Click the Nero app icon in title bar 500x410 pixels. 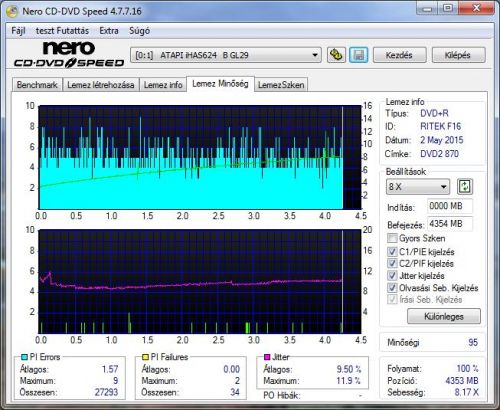pos(12,11)
